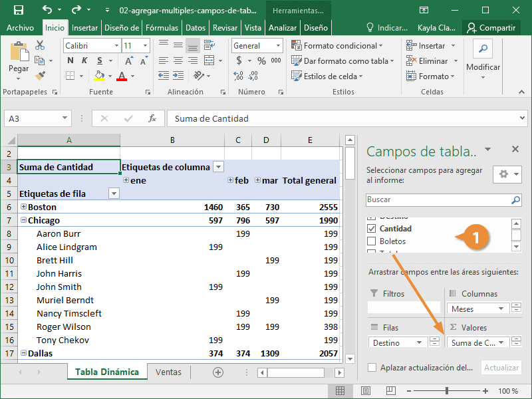Viewport: 532px width, 399px height.
Task: Switch to the Insertar ribbon tab
Action: pyautogui.click(x=84, y=28)
